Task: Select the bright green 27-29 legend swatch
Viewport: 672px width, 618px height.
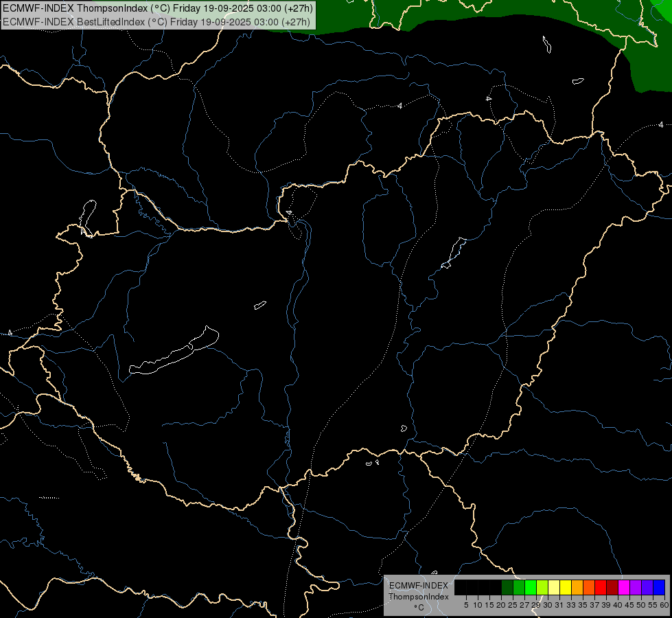Action: (x=531, y=587)
